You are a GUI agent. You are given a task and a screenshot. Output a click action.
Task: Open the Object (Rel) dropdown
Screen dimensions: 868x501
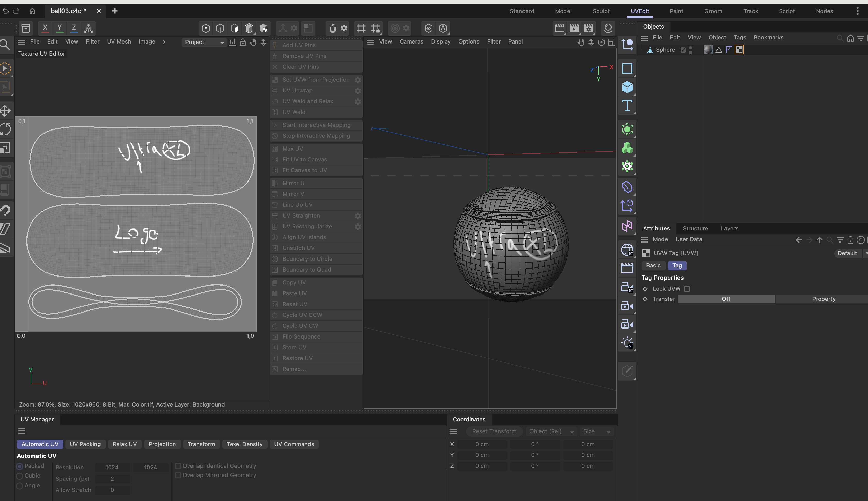pos(551,431)
